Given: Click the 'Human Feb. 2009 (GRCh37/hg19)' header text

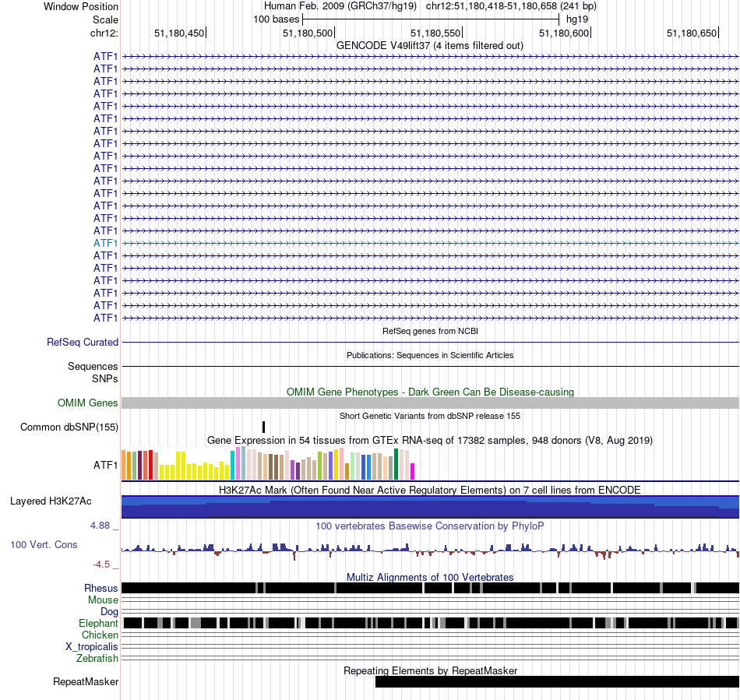Looking at the screenshot, I should (340, 6).
